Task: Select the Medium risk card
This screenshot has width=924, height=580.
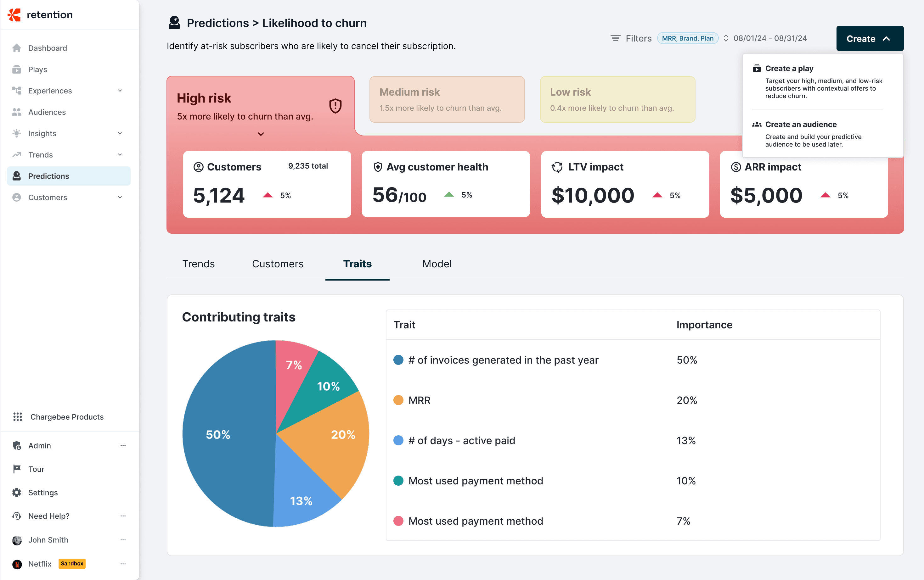Action: 447,99
